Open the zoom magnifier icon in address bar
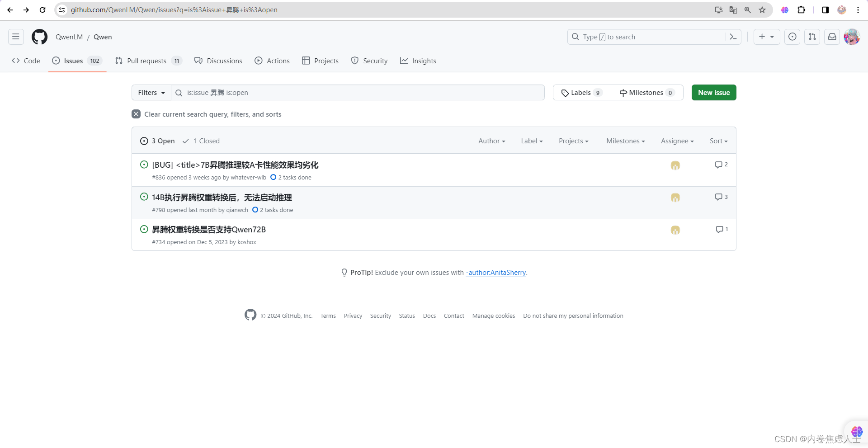Image resolution: width=868 pixels, height=448 pixels. click(748, 10)
